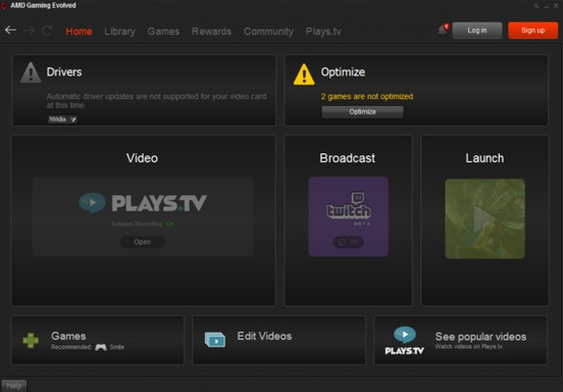Image resolution: width=563 pixels, height=392 pixels.
Task: Click the Launch game thumbnail with play arrow
Action: [x=485, y=219]
